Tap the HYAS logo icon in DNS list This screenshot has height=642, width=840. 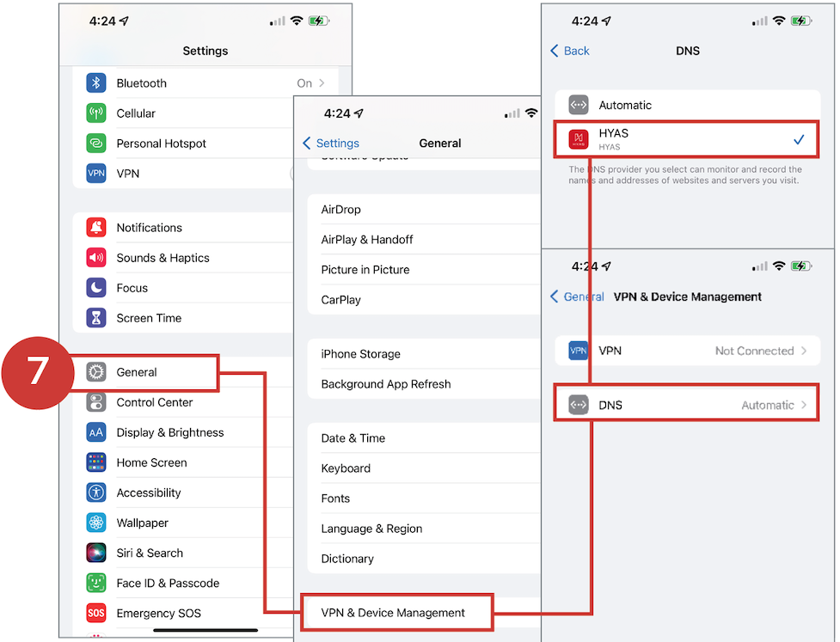pyautogui.click(x=579, y=139)
